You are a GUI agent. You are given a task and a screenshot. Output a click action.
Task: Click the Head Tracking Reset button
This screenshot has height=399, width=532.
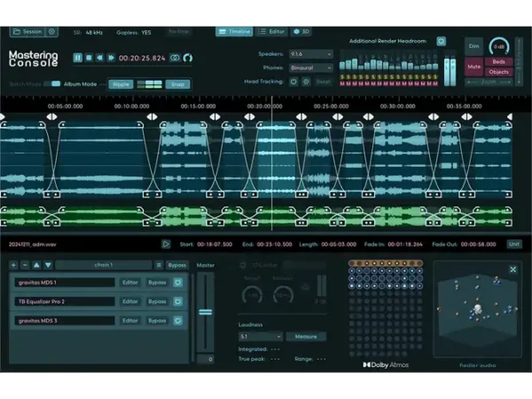tap(324, 82)
